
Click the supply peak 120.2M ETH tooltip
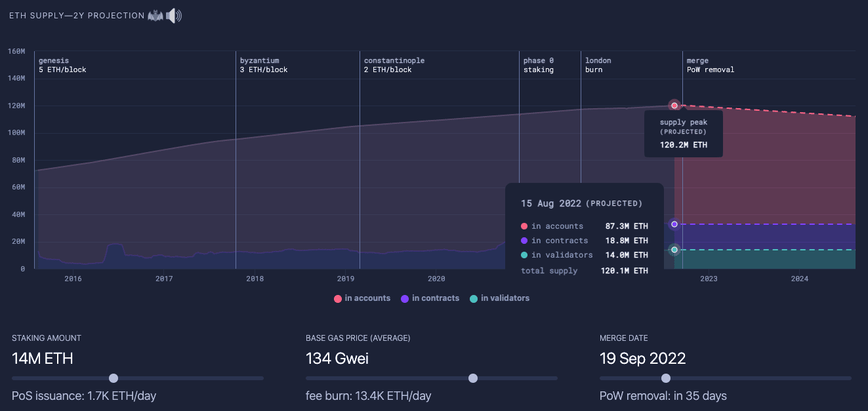683,134
